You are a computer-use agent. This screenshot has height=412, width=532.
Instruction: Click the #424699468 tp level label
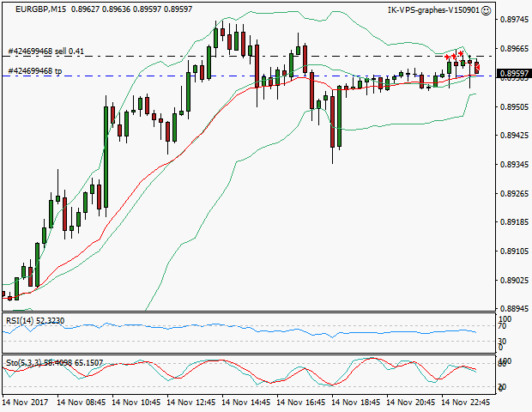(35, 71)
